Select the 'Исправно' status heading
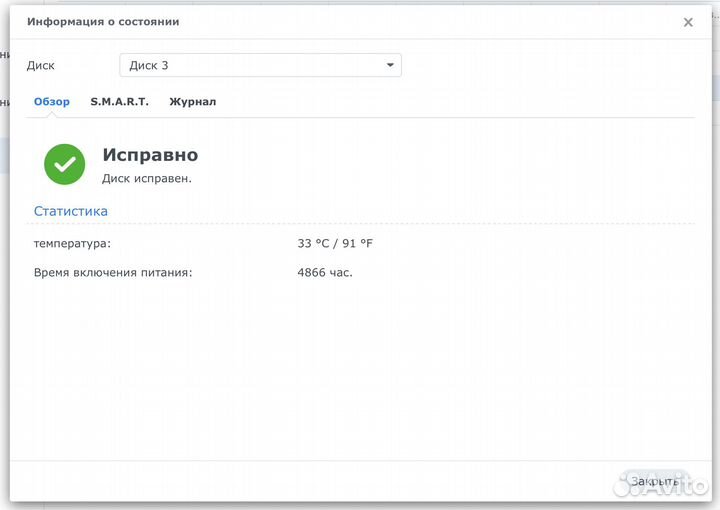Screen dimensions: 720x510 tap(150, 155)
